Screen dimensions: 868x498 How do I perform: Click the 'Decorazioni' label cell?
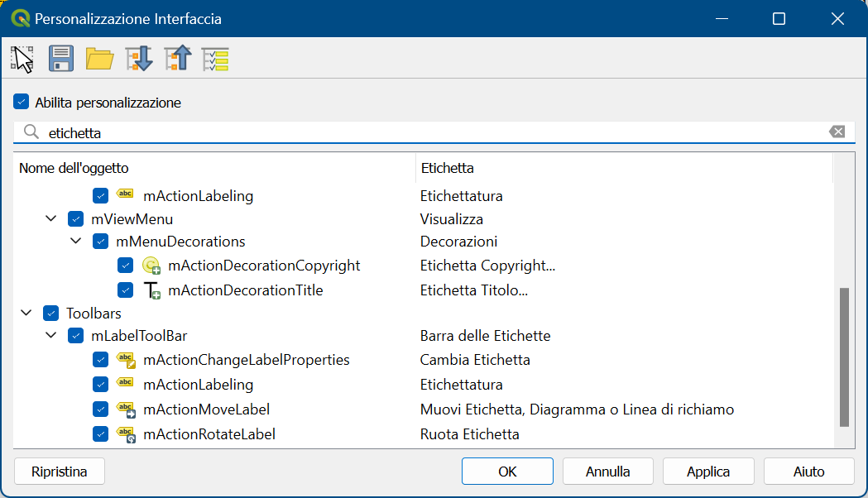coord(458,242)
